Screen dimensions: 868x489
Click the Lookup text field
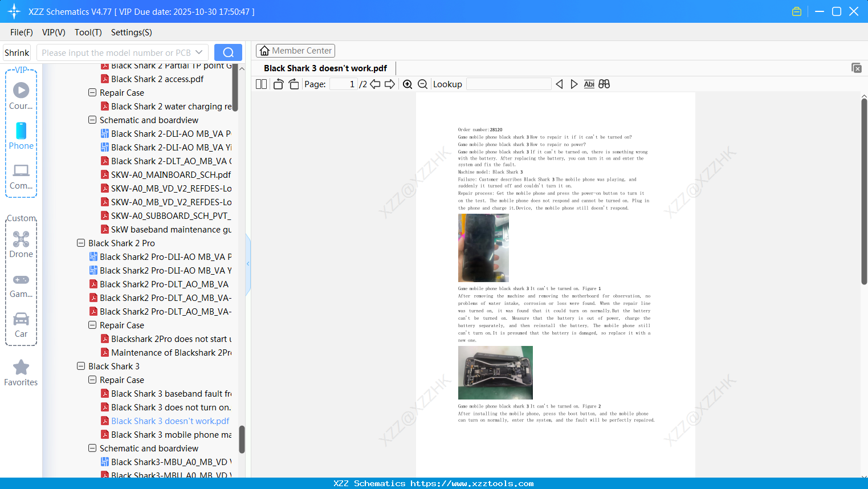tap(509, 84)
